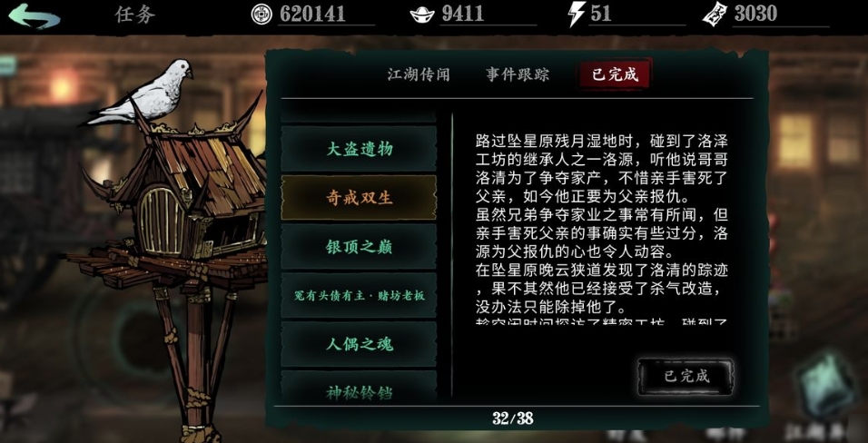Switch to the 江湖传闻 tab

click(x=419, y=74)
